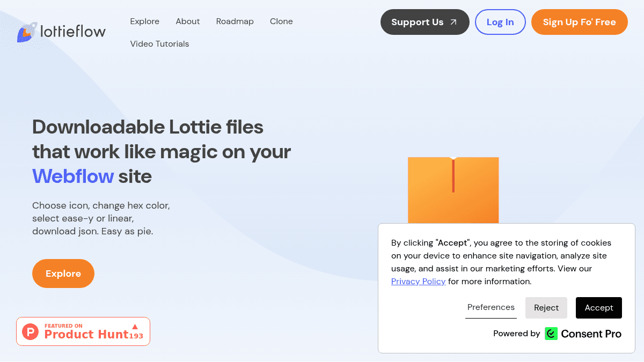
Task: Click the Support Us button
Action: pos(425,22)
